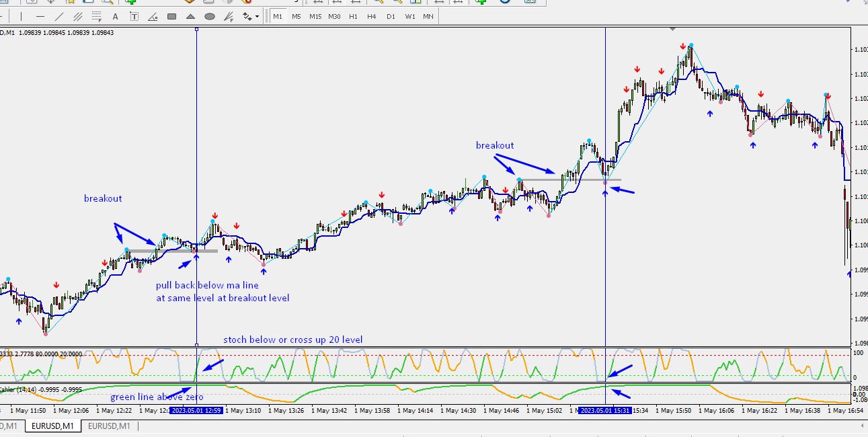Select the ellipse shape tool
Viewport: 868px width, 437px height.
(x=209, y=16)
